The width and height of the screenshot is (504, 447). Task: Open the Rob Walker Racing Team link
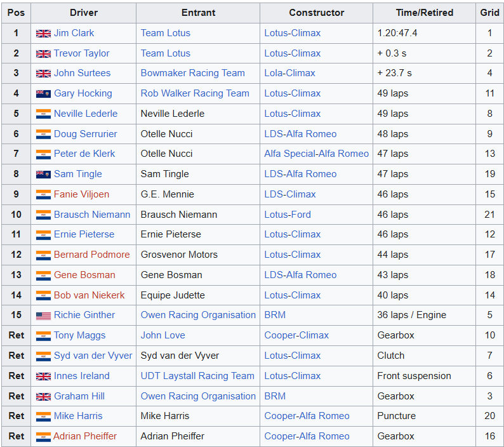[x=195, y=93]
